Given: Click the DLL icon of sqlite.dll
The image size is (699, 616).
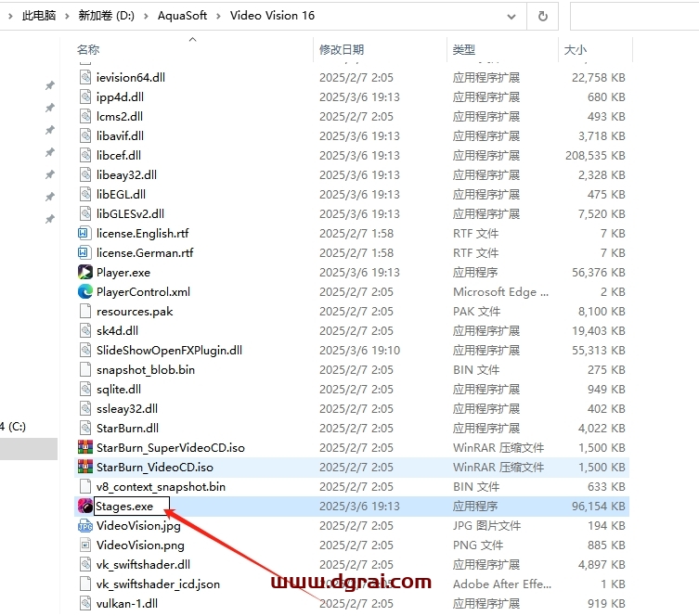Looking at the screenshot, I should [x=84, y=389].
